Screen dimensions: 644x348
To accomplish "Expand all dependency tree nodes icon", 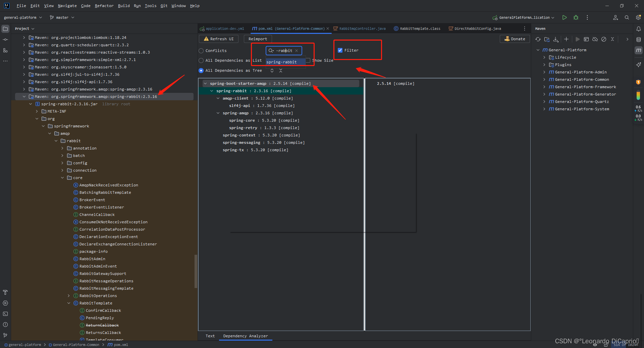I will (x=272, y=70).
